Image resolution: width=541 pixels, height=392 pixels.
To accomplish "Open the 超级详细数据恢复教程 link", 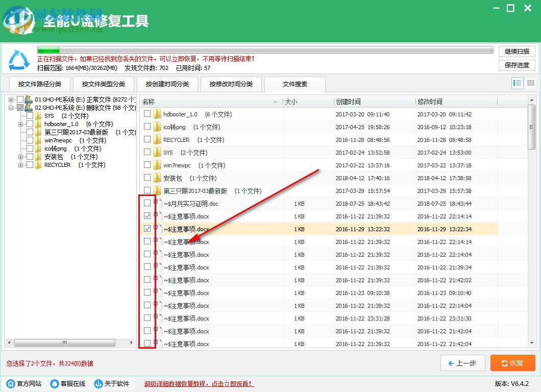I will pos(198,383).
